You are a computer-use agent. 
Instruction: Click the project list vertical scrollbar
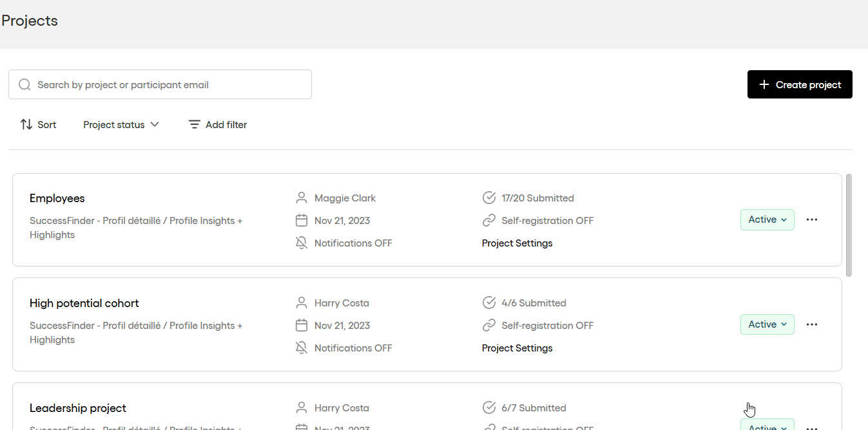tap(849, 225)
